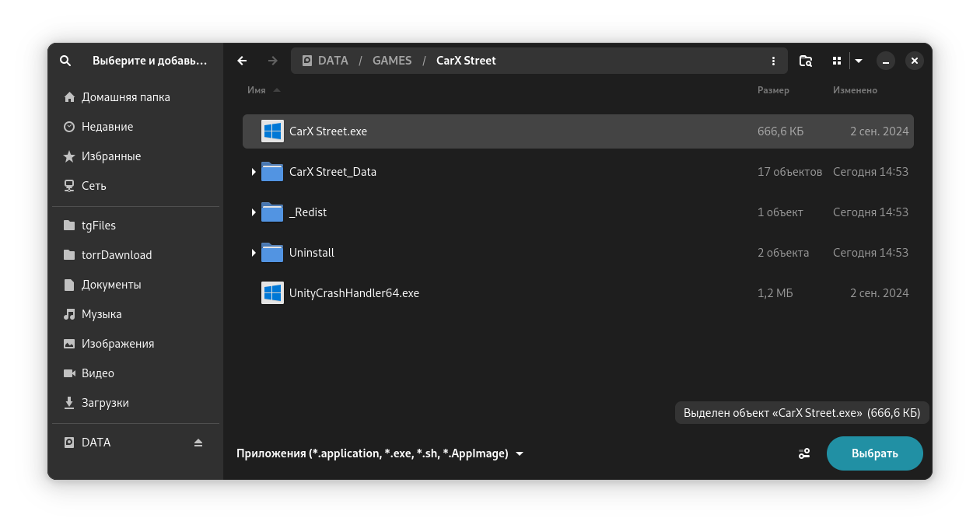Expand the Uninstall folder tree
The height and width of the screenshot is (532, 980).
[x=254, y=253]
